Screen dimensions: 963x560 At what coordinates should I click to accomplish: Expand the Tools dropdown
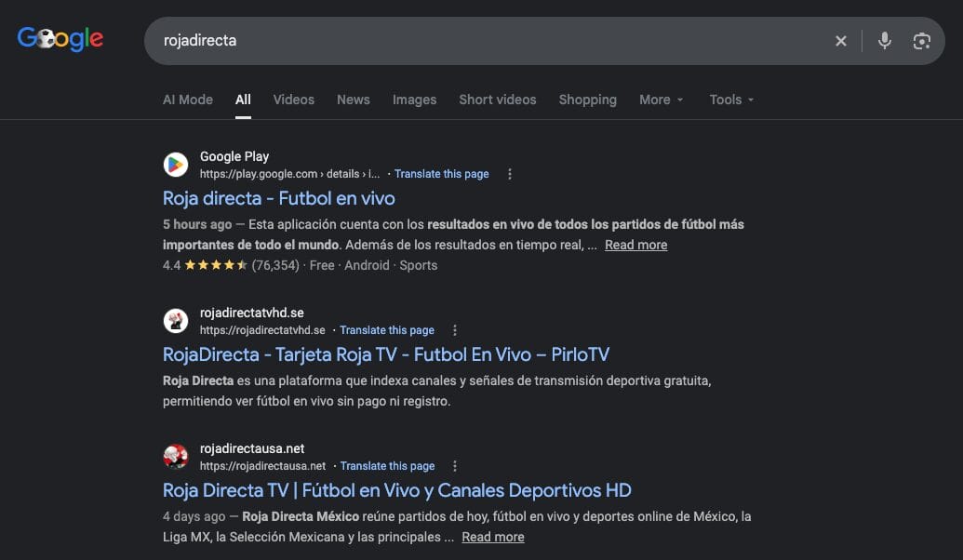pos(731,100)
